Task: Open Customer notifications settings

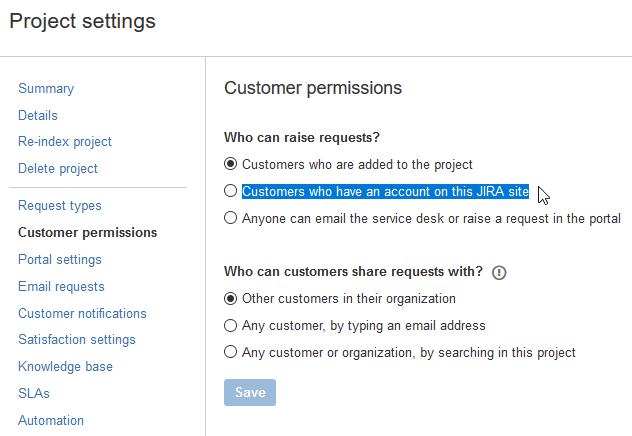Action: pos(82,314)
